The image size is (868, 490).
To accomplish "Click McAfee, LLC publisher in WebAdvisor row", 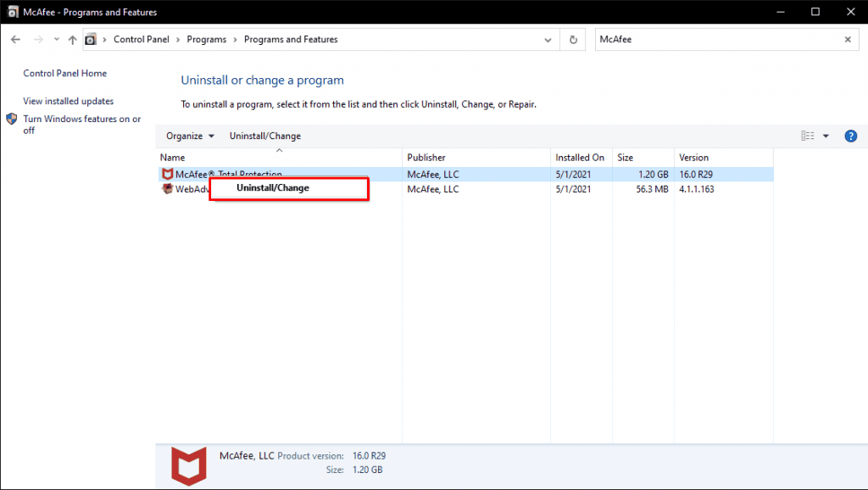I will coord(433,189).
